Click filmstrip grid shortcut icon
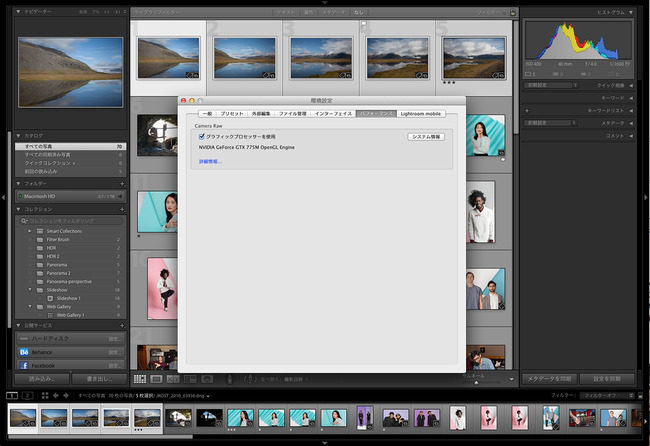Image resolution: width=650 pixels, height=446 pixels. tap(45, 395)
